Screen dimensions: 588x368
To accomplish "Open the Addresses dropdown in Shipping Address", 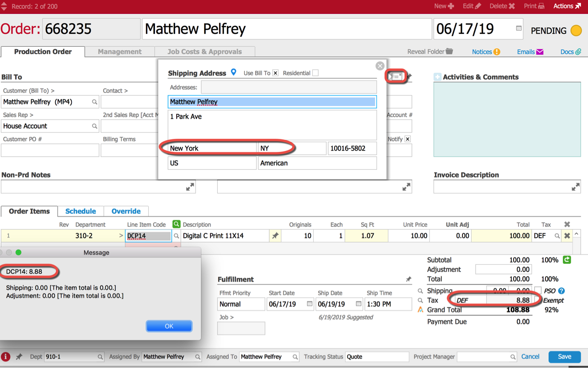I will point(289,87).
